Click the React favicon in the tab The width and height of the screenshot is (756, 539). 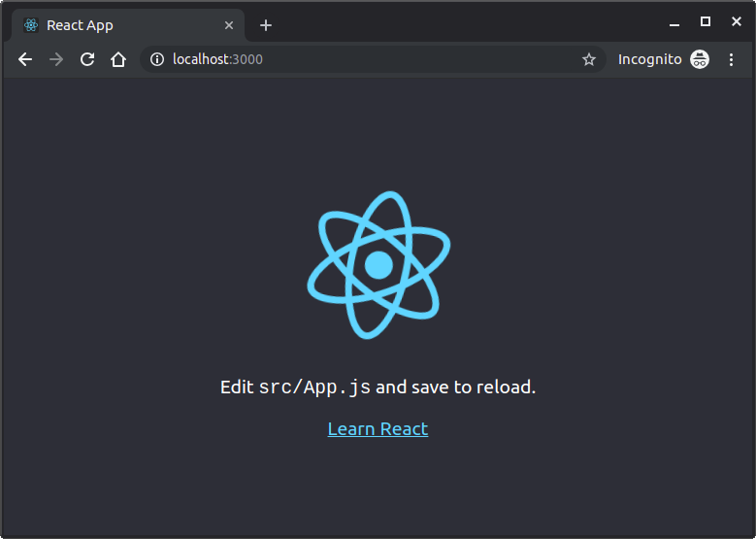(x=31, y=25)
